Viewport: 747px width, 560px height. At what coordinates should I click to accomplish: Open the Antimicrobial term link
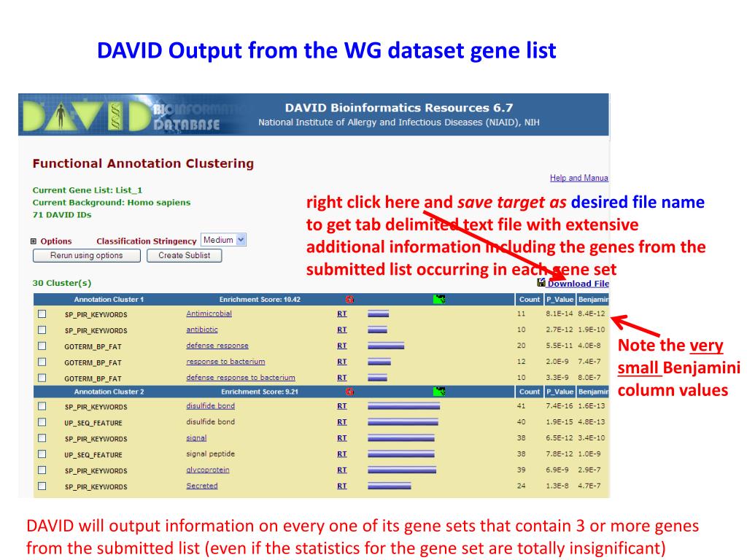click(209, 314)
